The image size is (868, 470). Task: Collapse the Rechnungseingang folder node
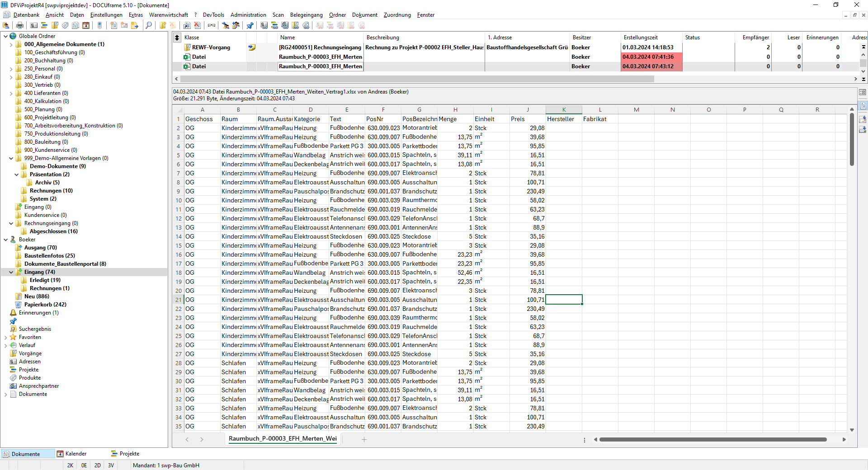coord(11,223)
